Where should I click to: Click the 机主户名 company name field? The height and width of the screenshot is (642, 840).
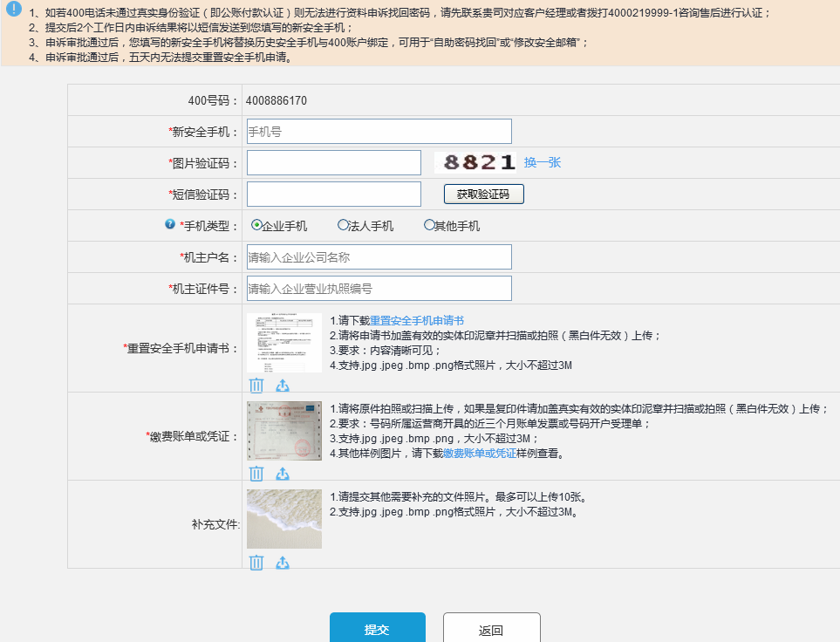click(379, 257)
